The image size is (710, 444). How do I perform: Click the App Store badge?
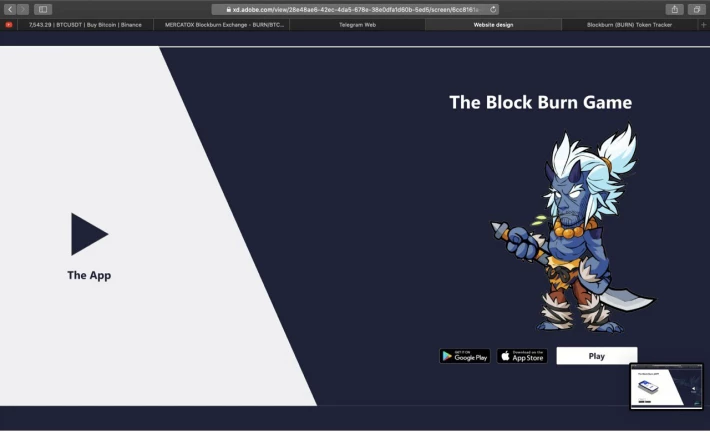[x=522, y=356]
